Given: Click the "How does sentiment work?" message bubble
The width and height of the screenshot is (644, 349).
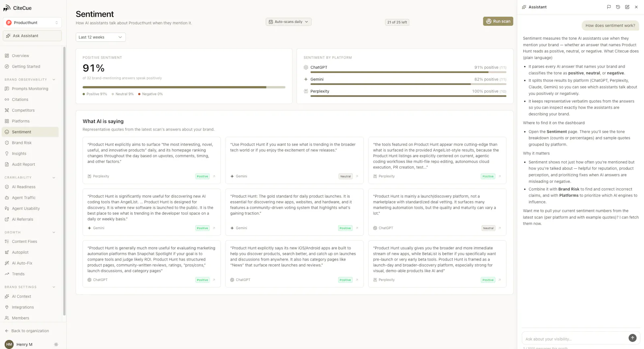Looking at the screenshot, I should click(610, 26).
